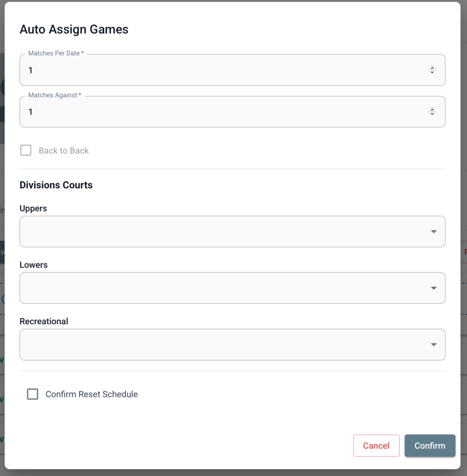This screenshot has height=476, width=467.
Task: Click the dropdown chevron on the Uppers field
Action: [434, 231]
